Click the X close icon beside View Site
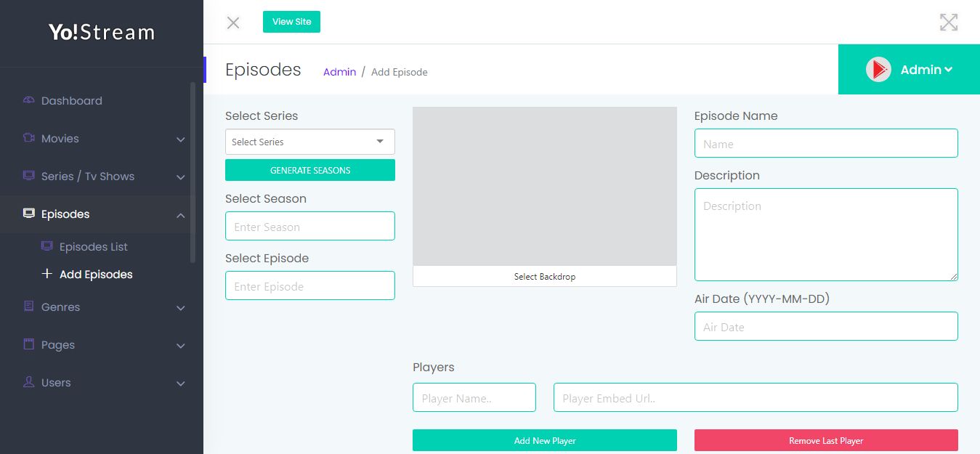The width and height of the screenshot is (980, 454). [x=233, y=23]
